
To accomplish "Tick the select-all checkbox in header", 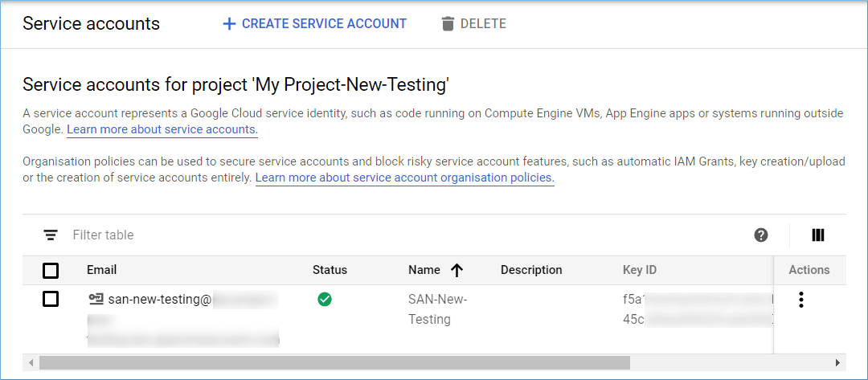I will 51,271.
